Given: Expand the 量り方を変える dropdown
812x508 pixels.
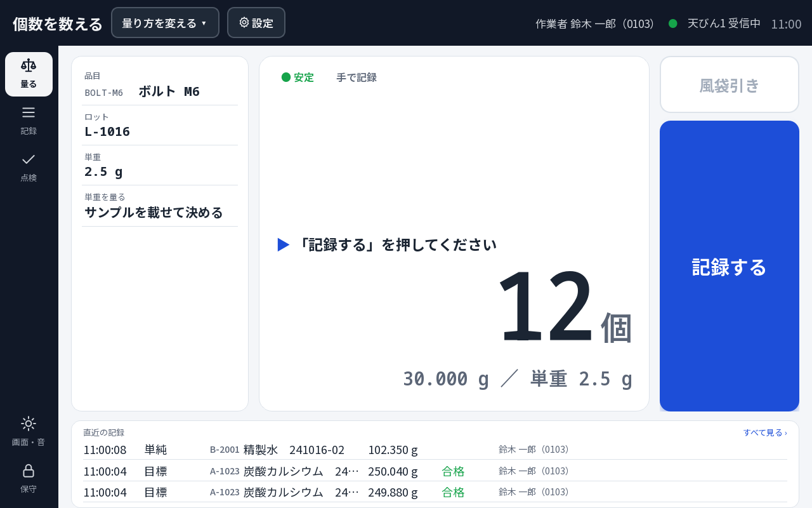Looking at the screenshot, I should (165, 23).
